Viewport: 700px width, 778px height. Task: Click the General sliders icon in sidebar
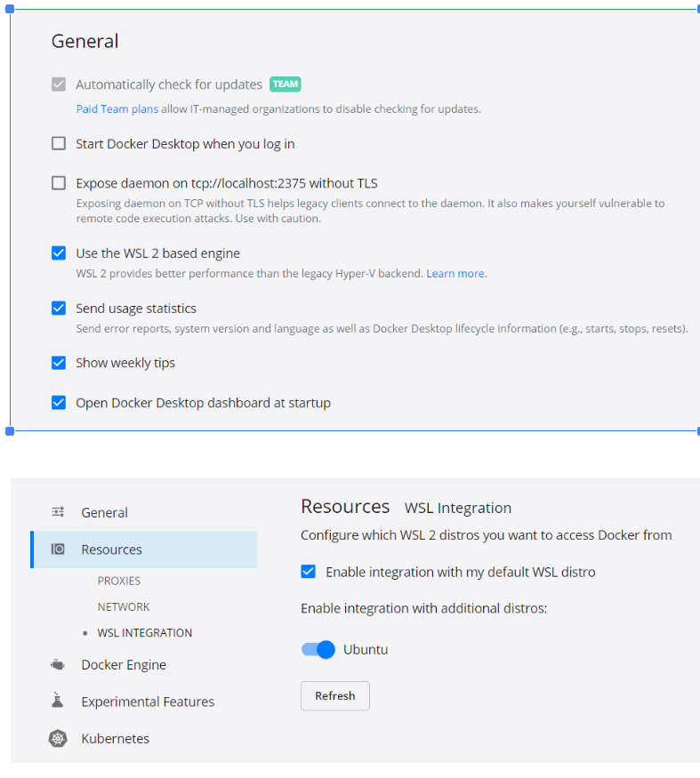pos(58,512)
